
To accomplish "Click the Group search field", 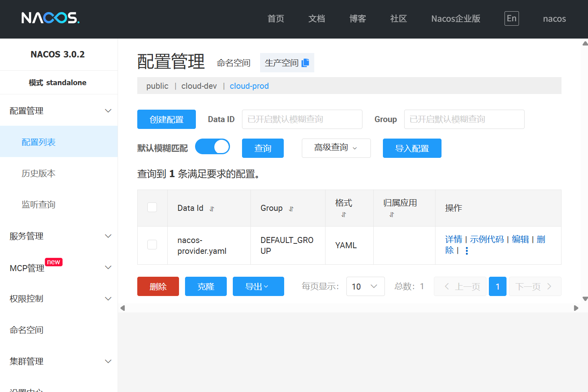I will (x=464, y=119).
